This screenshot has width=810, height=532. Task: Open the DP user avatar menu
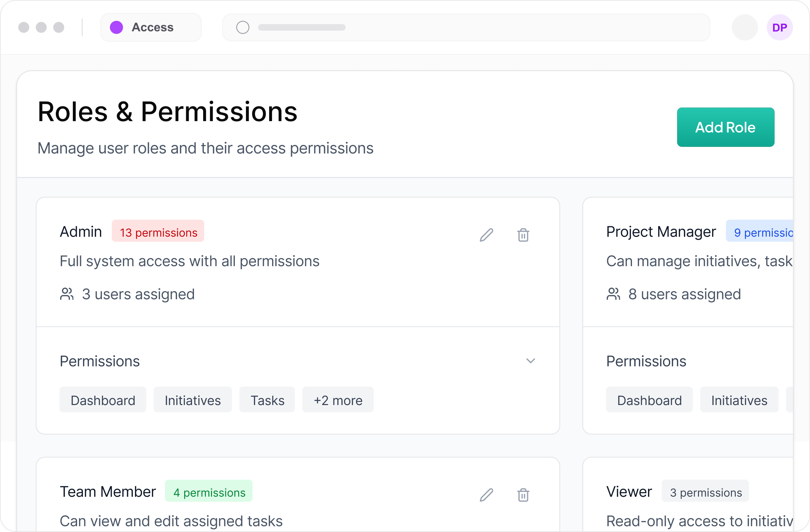779,27
